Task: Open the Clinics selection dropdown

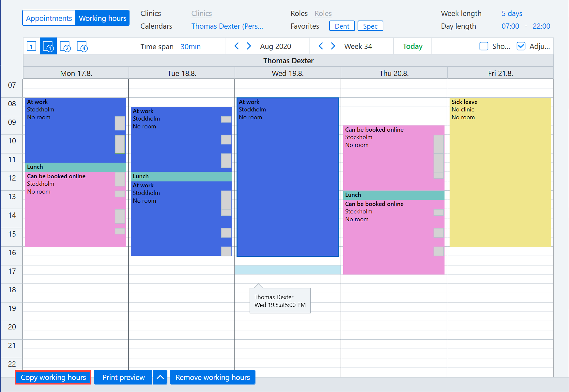Action: pyautogui.click(x=202, y=13)
